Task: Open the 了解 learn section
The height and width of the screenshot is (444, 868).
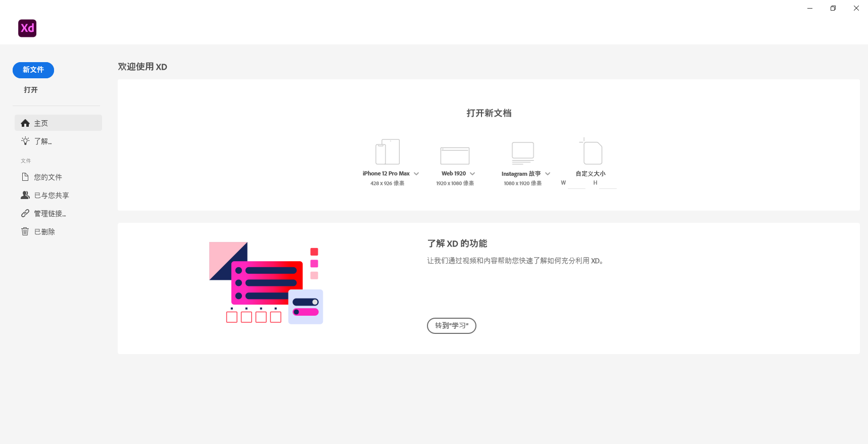Action: 42,141
